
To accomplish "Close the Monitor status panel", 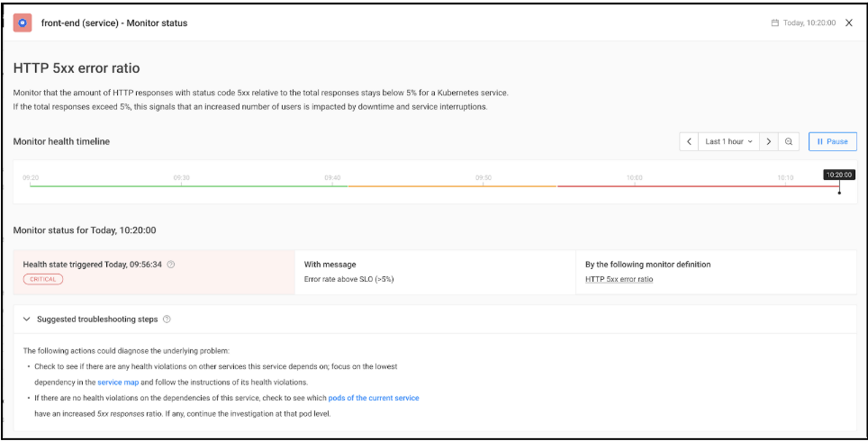I will point(848,22).
